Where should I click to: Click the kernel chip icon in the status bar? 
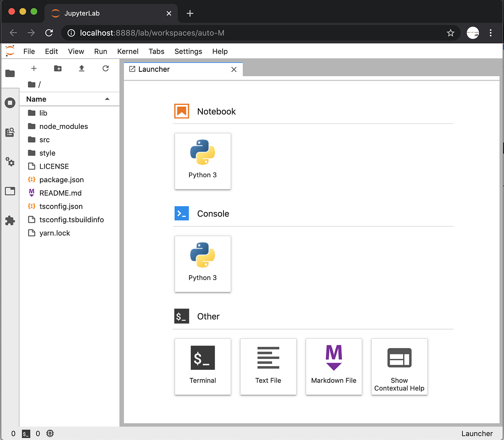(50, 433)
